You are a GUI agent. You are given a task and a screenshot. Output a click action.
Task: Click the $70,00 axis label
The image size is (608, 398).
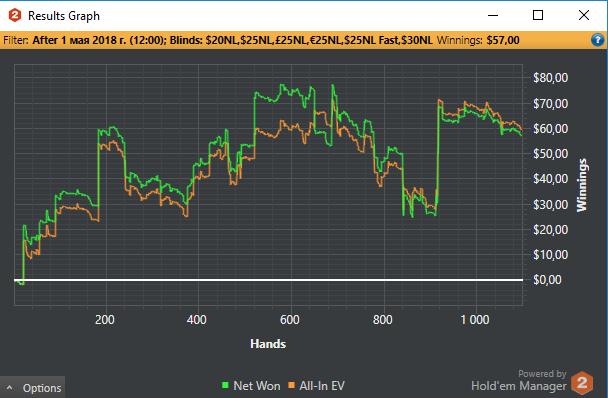coord(551,104)
